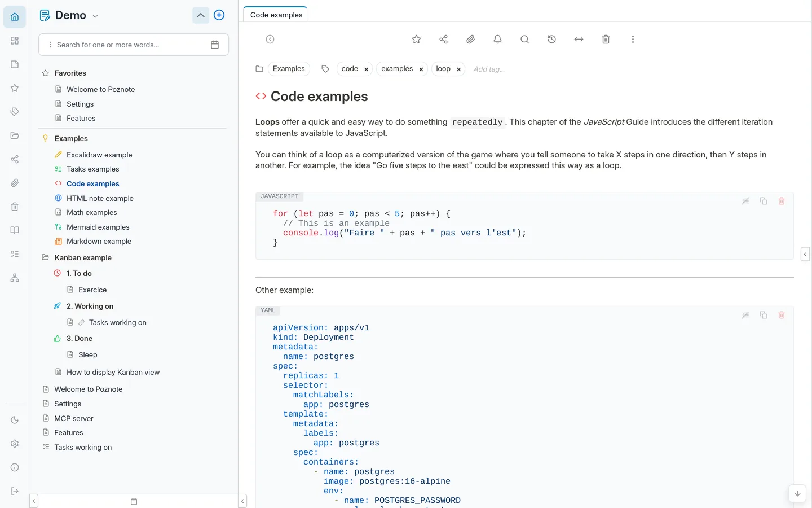
Task: Mark the note as favorite with star
Action: [417, 39]
